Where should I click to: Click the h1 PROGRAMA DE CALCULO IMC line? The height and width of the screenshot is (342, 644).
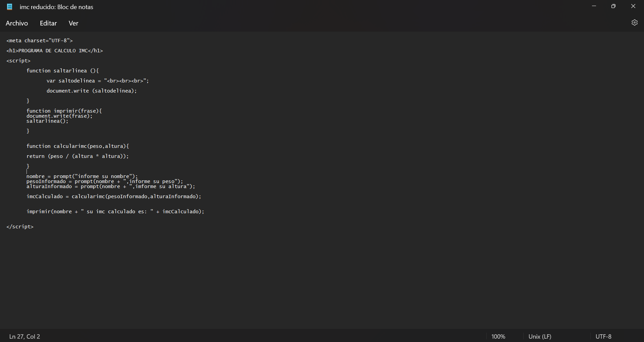pyautogui.click(x=55, y=51)
